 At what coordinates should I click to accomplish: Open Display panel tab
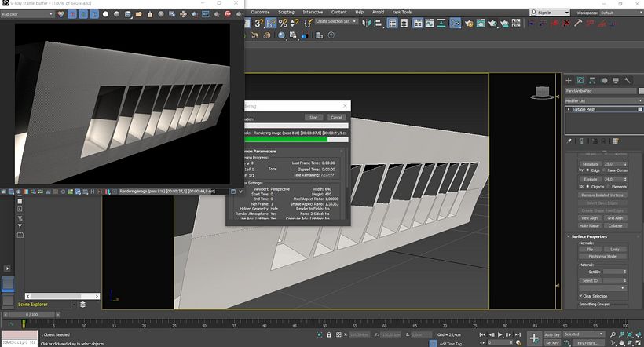(616, 81)
